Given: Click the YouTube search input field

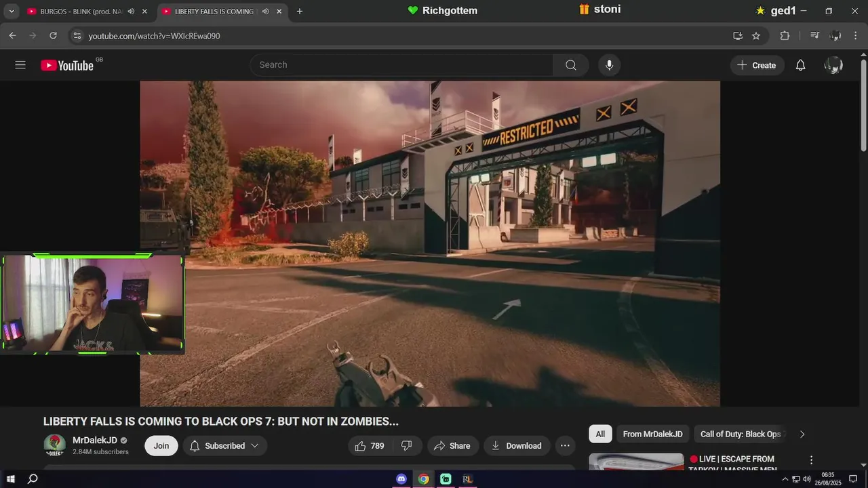Looking at the screenshot, I should (x=401, y=65).
